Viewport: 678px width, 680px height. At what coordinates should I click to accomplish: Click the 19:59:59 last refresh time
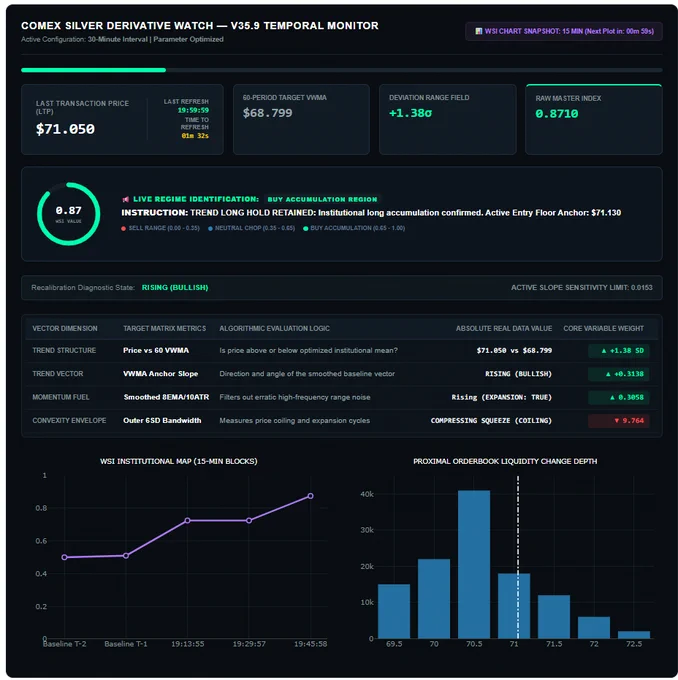pos(193,110)
